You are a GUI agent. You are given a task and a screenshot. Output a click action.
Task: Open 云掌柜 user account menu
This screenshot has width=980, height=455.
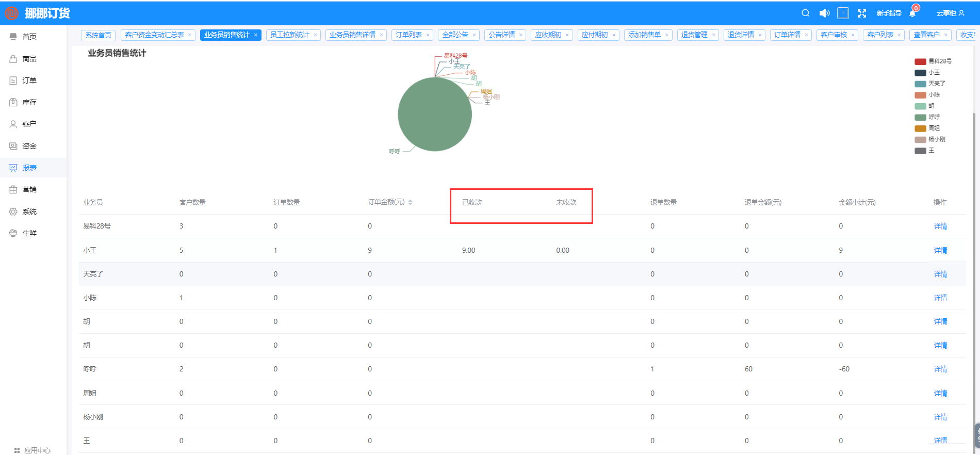(950, 13)
